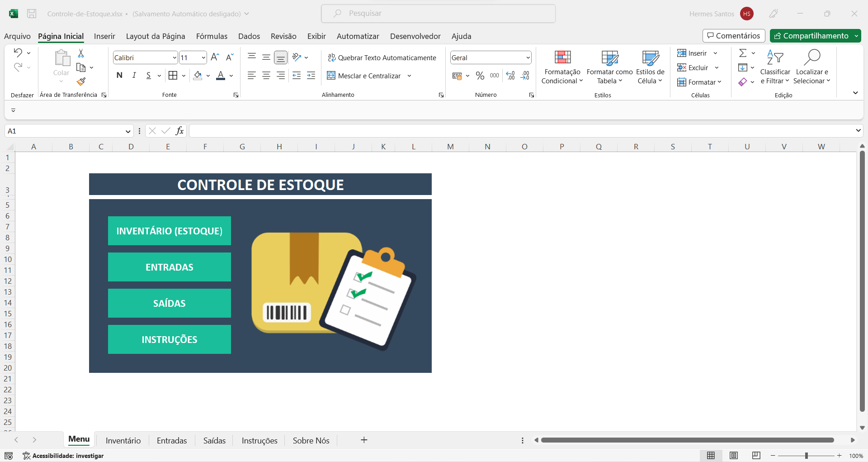
Task: Toggle bottom vertical alignment
Action: 281,57
